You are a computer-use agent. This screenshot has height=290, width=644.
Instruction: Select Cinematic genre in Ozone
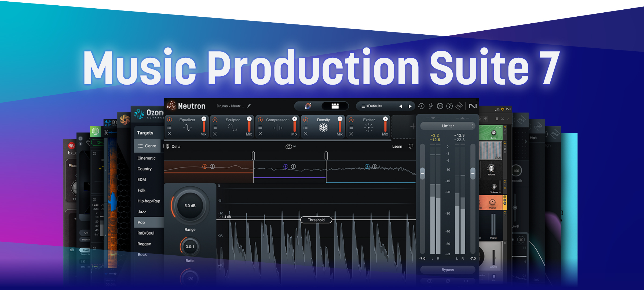(x=147, y=158)
